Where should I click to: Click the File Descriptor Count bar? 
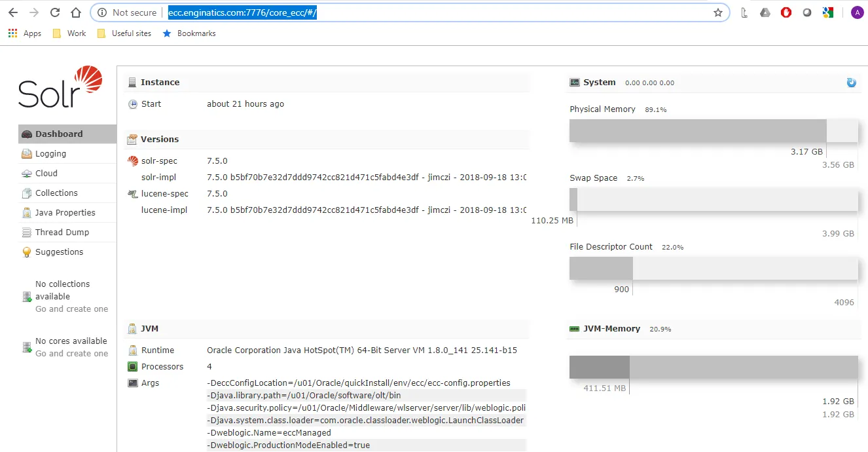tap(714, 269)
